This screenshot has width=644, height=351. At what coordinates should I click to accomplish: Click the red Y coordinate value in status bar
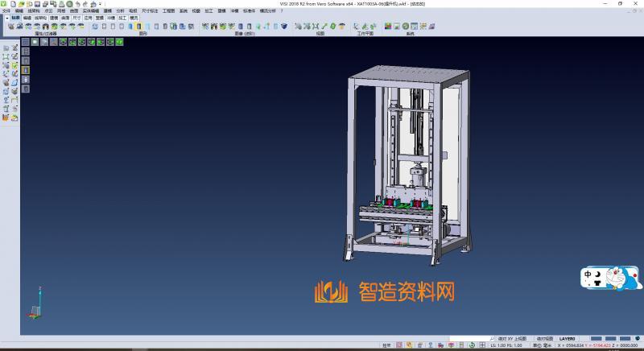[597, 345]
